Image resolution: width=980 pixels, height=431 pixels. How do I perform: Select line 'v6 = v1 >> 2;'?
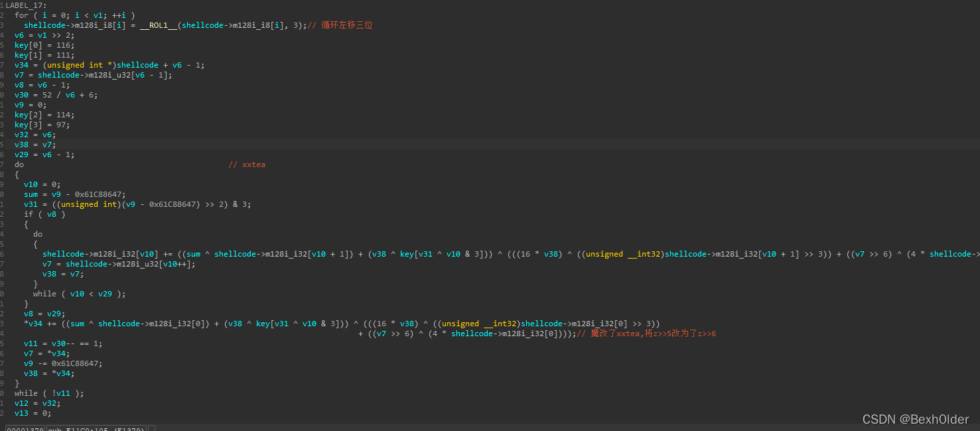click(44, 35)
